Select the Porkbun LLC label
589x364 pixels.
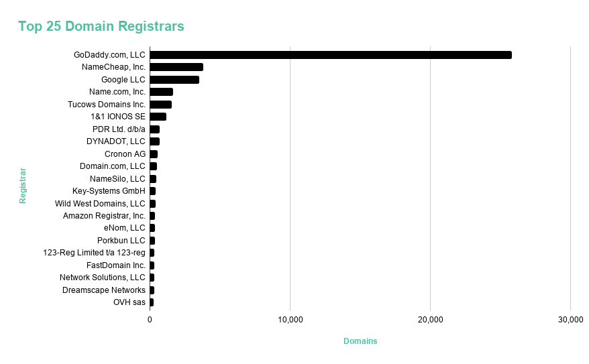(121, 241)
